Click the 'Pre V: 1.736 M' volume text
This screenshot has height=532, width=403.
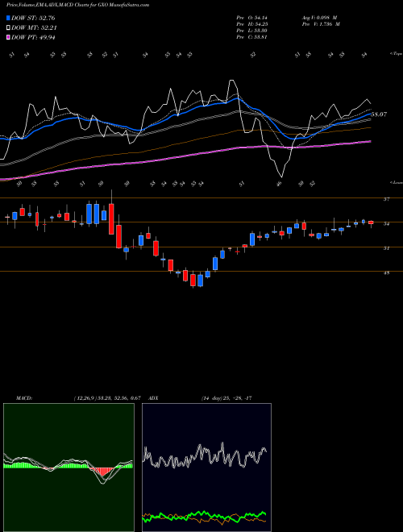pyautogui.click(x=320, y=24)
